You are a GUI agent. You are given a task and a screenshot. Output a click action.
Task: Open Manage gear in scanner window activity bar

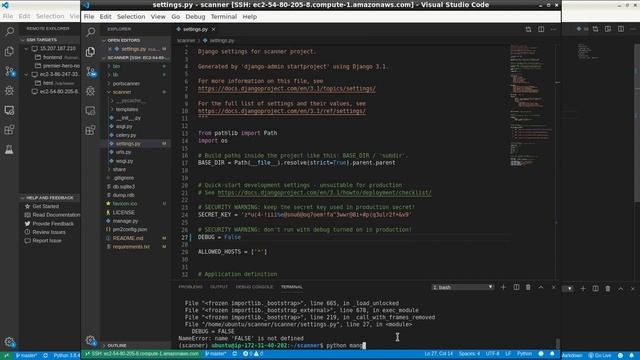[x=91, y=341]
